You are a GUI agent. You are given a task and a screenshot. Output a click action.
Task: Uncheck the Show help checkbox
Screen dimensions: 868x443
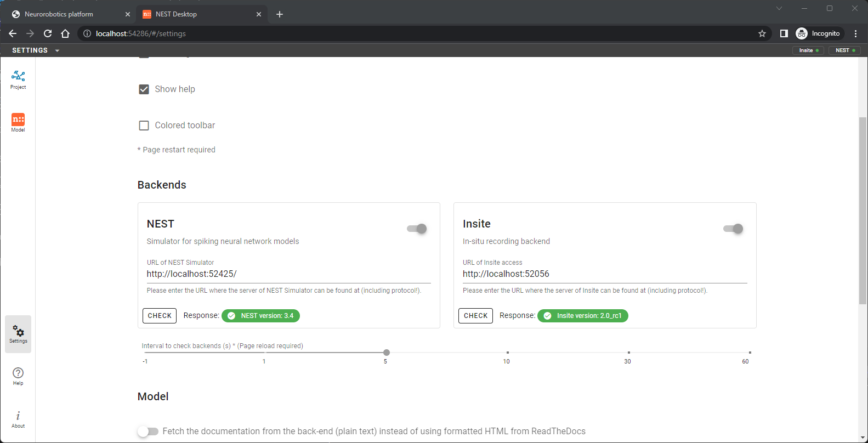[144, 89]
